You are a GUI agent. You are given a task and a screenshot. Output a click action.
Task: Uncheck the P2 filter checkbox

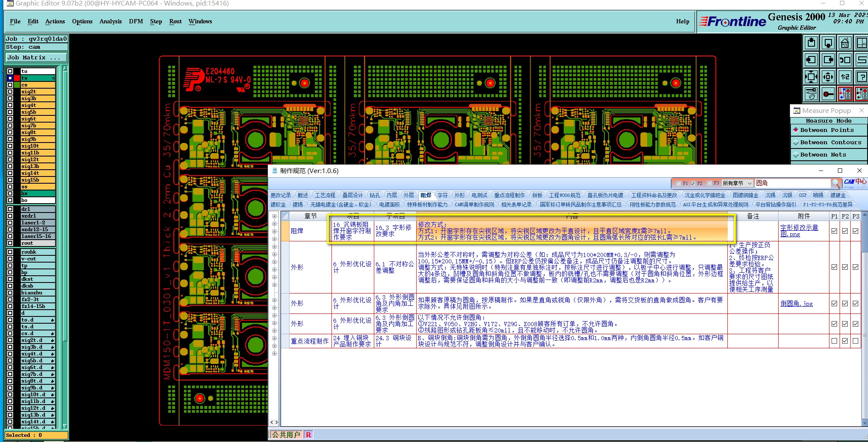coord(693,183)
